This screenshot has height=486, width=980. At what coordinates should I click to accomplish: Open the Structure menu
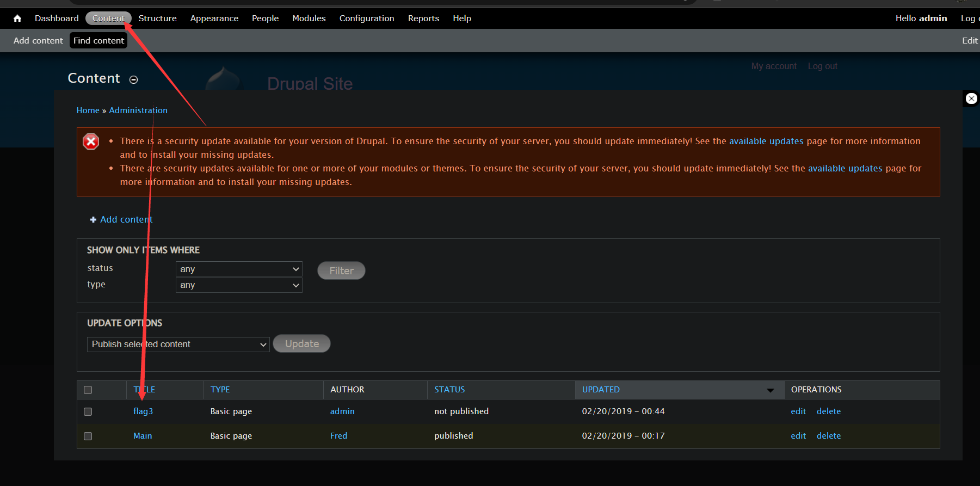(x=157, y=19)
